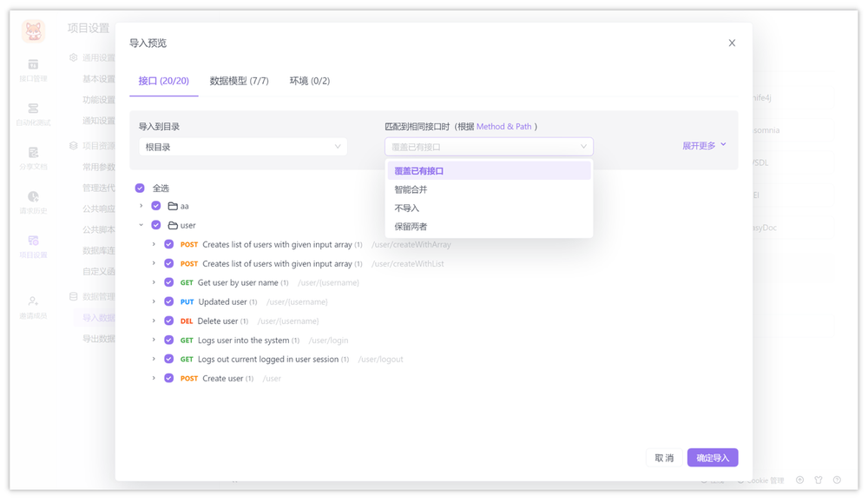Open the 根目录 import directory dropdown
The image size is (868, 503).
coord(243,146)
